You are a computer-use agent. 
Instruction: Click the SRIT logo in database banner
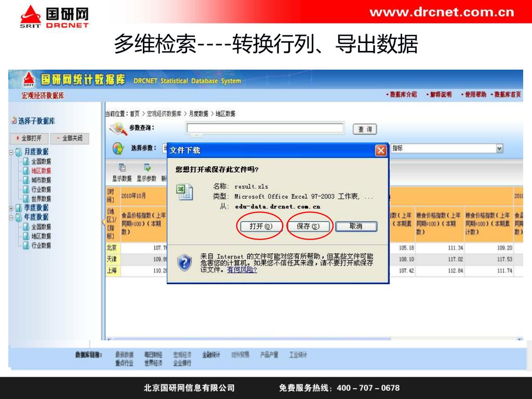[x=29, y=79]
